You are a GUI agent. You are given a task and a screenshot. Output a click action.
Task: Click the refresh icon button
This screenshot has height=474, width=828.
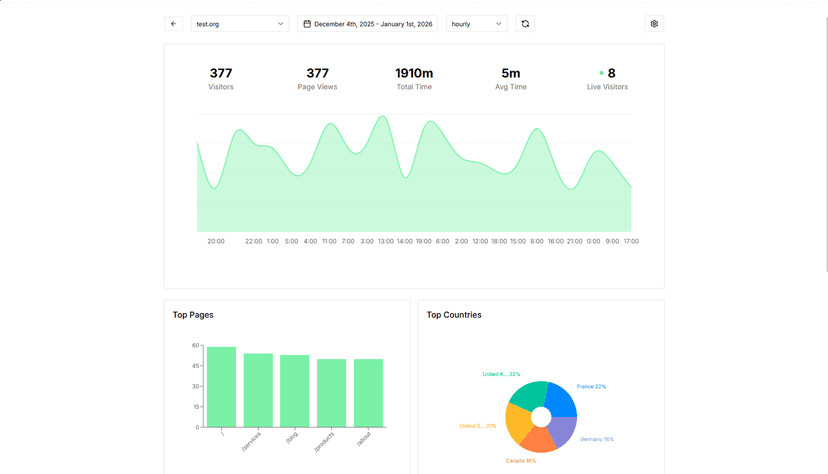click(x=525, y=24)
